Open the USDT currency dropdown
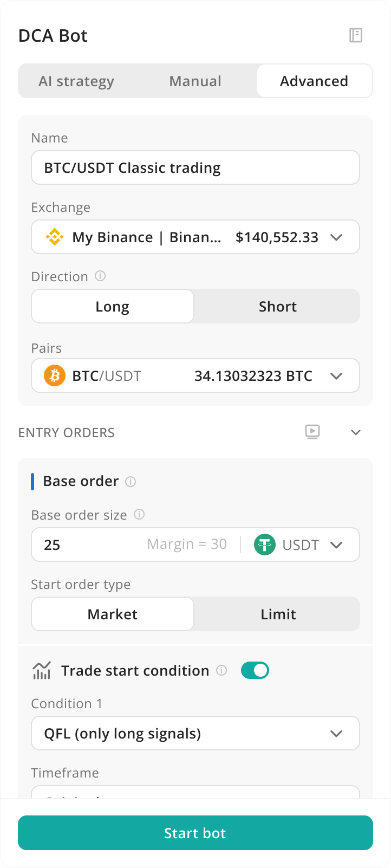 point(299,545)
